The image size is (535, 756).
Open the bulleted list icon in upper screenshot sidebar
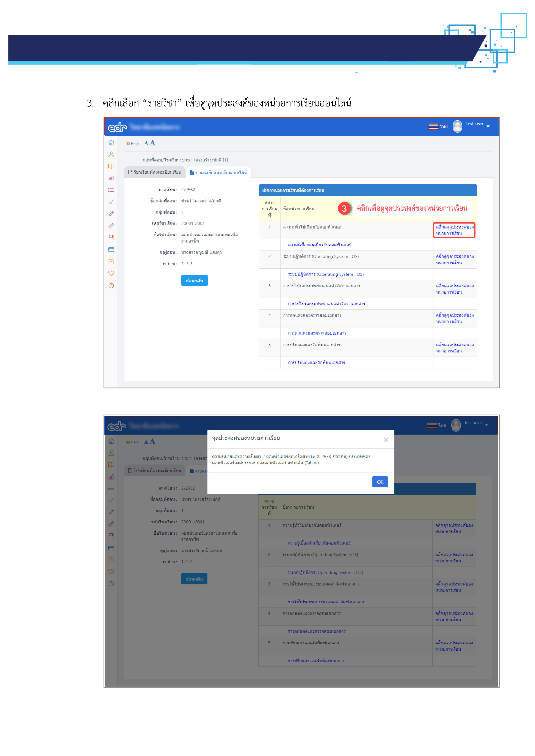click(111, 190)
